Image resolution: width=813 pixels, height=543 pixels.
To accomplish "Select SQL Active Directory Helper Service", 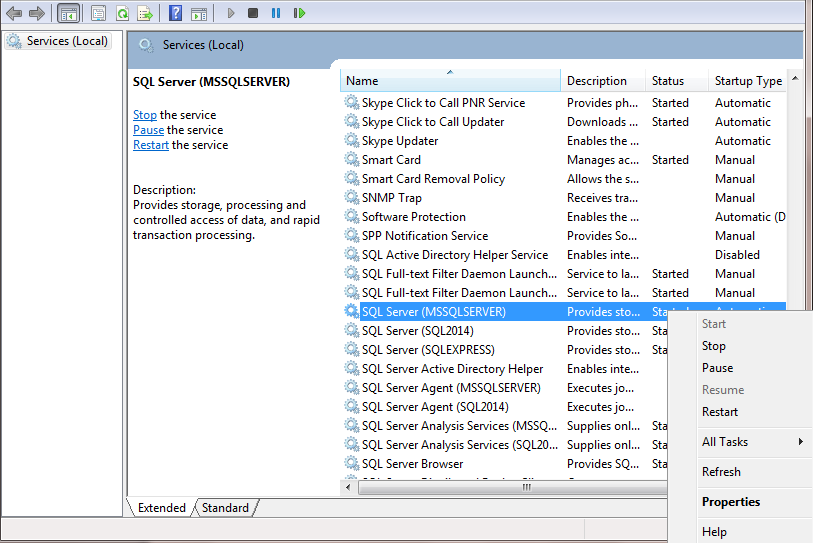I will coord(455,255).
